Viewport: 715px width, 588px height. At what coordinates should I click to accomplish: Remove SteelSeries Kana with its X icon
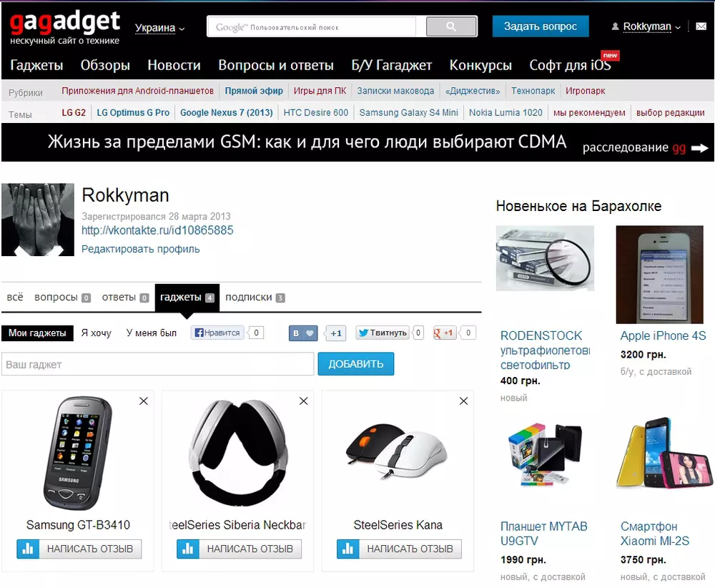pos(463,401)
